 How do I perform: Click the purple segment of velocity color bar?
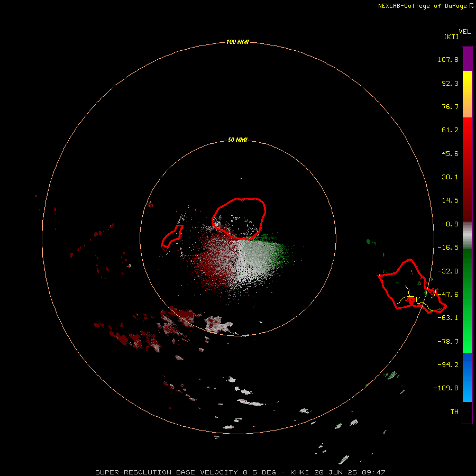tap(467, 59)
